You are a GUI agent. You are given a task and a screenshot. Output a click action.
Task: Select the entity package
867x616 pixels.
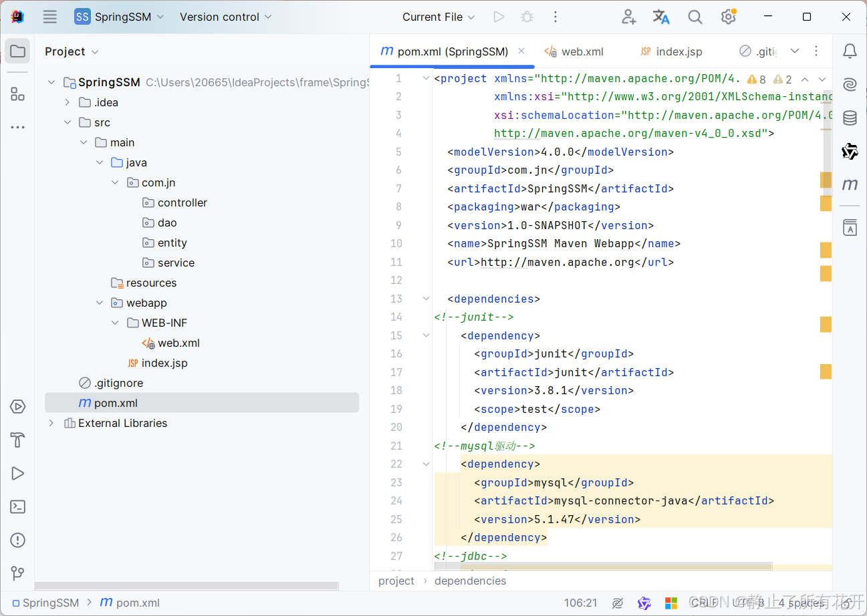click(164, 243)
